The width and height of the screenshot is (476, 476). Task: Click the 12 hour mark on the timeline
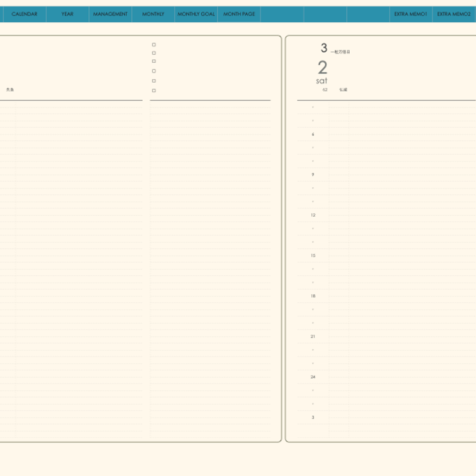tap(313, 215)
